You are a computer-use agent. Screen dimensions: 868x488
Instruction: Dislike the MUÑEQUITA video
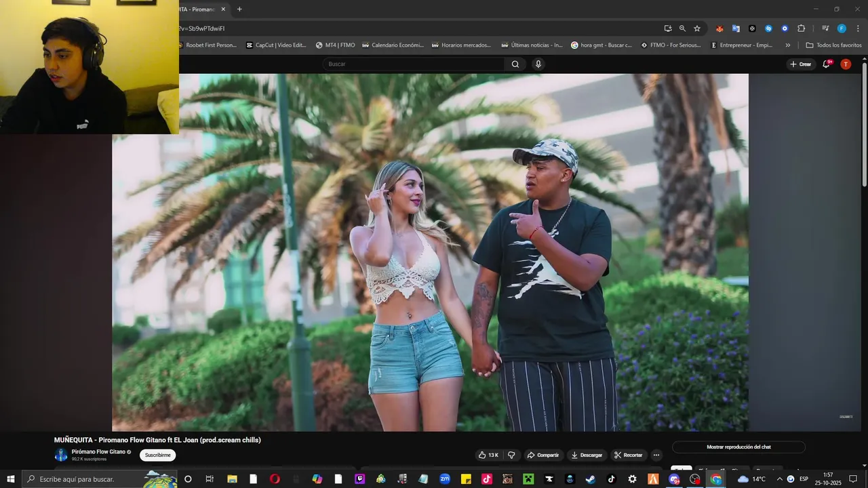(x=512, y=455)
